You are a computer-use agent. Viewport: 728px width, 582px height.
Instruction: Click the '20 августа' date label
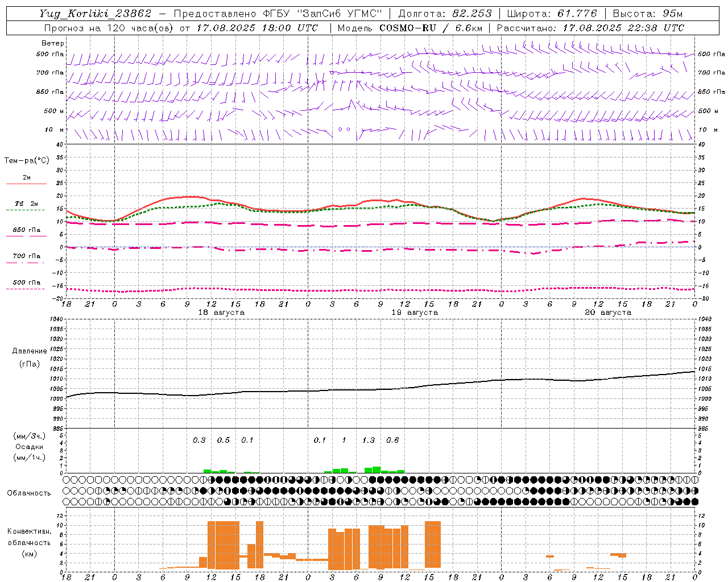608,313
